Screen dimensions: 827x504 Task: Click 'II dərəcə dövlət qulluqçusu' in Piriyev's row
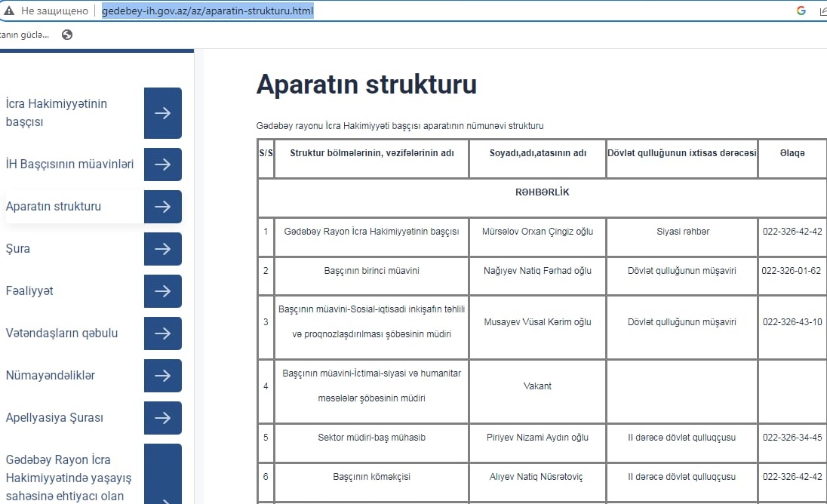[x=682, y=437]
